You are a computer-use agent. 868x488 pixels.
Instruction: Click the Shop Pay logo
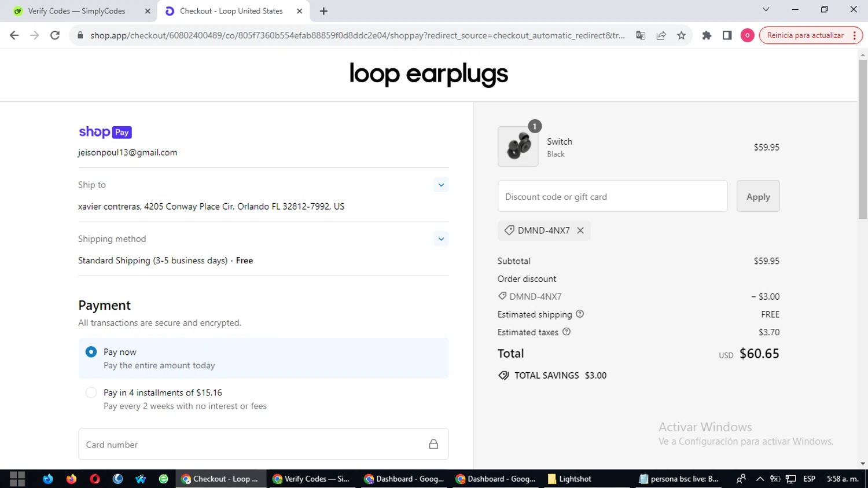click(x=105, y=132)
